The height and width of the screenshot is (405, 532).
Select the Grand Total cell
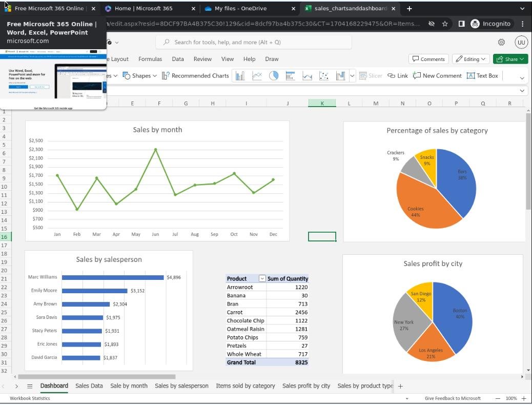(245, 362)
